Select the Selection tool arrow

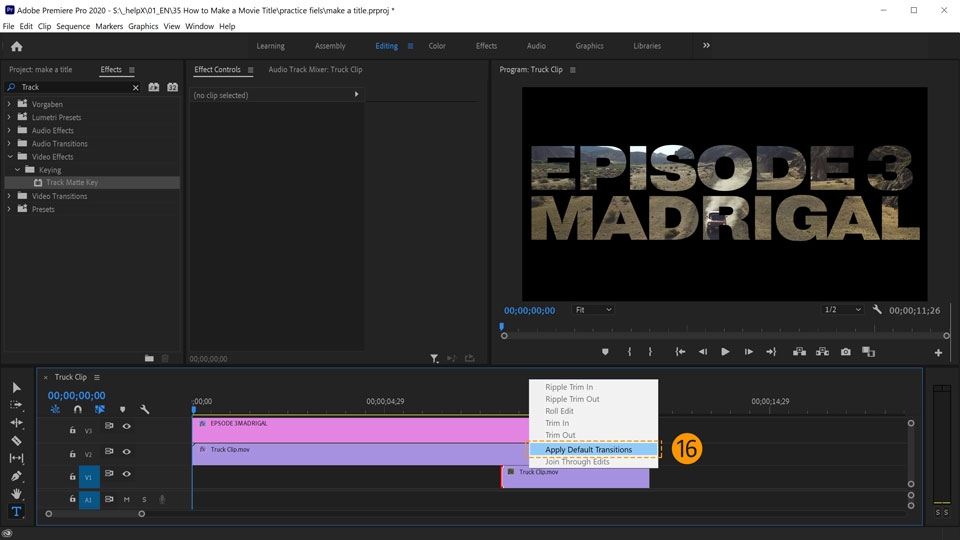[x=17, y=388]
